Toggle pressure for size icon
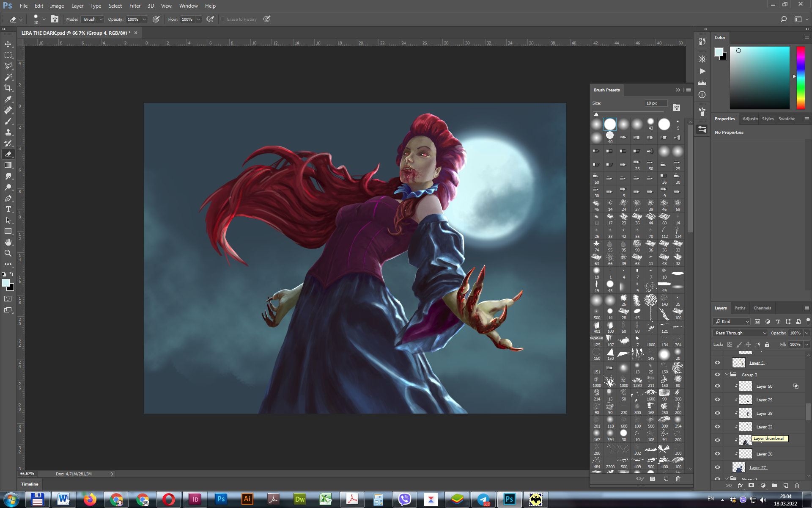 coord(267,19)
